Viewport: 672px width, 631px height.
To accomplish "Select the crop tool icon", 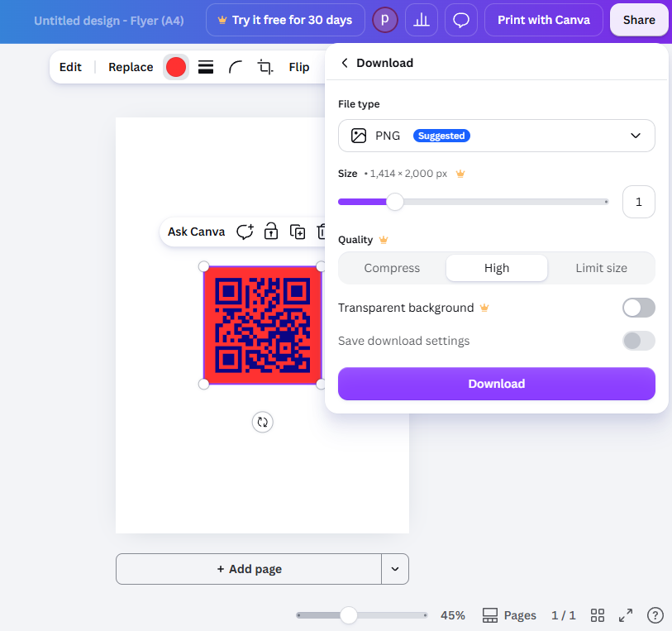I will click(265, 67).
